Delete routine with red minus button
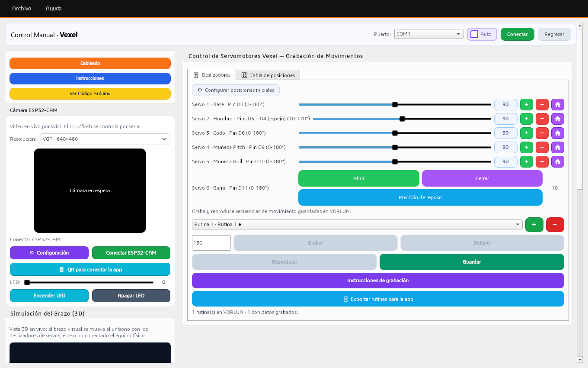 click(555, 224)
